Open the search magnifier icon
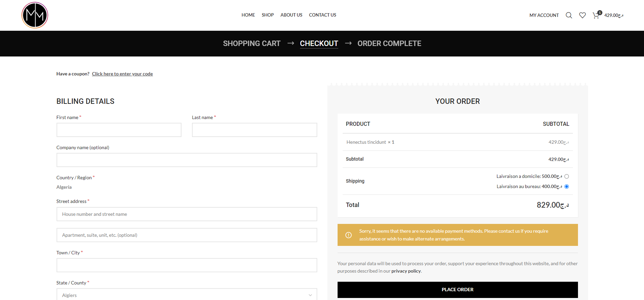This screenshot has height=300, width=644. coord(569,15)
